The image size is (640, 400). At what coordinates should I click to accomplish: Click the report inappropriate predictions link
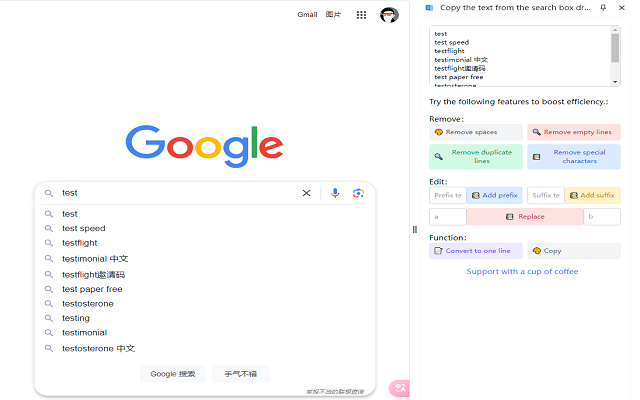(335, 392)
